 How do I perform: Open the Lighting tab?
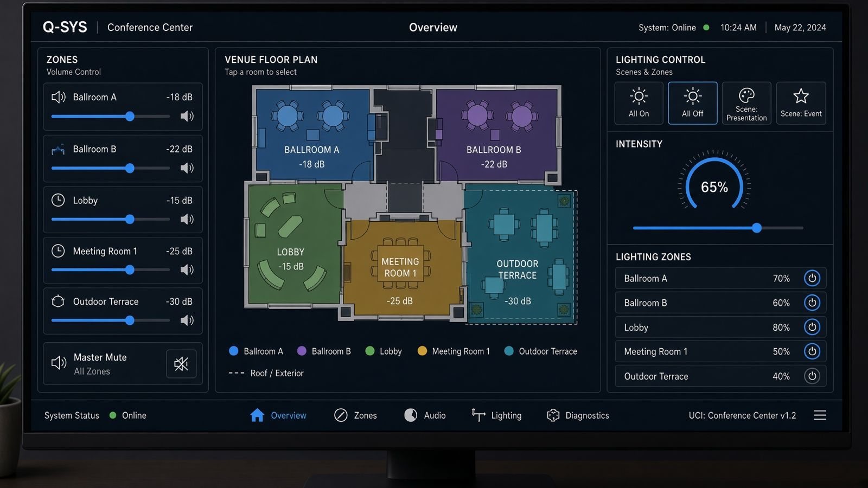(496, 415)
